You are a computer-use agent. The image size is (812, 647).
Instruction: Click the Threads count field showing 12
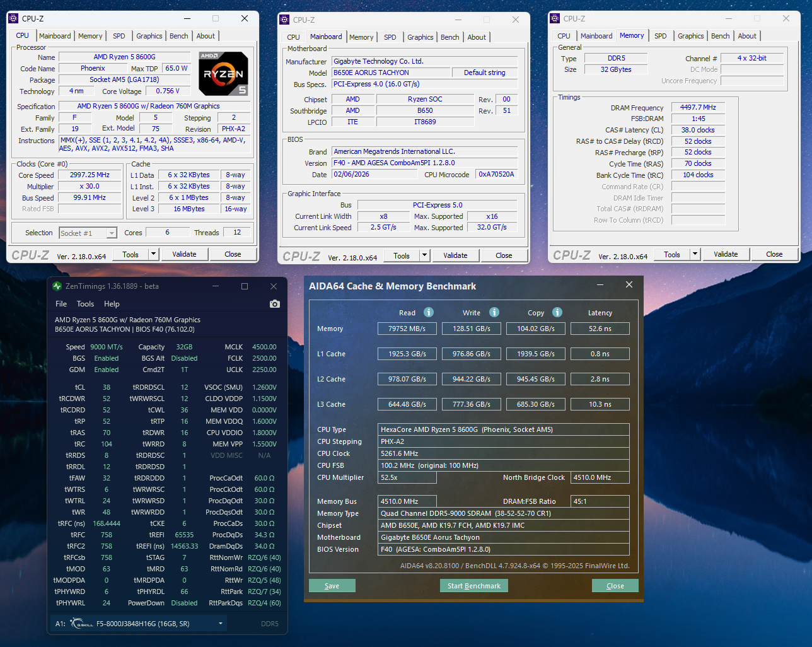coord(237,232)
